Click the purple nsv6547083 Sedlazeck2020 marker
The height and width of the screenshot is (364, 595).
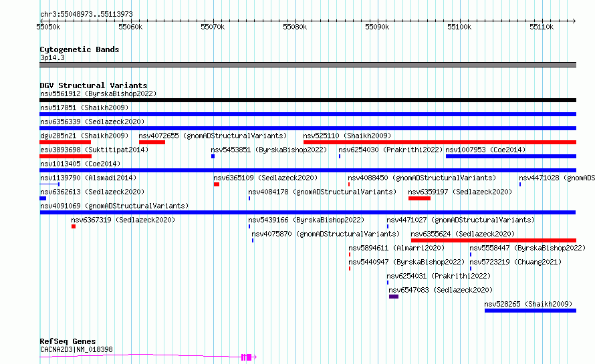[x=394, y=297]
